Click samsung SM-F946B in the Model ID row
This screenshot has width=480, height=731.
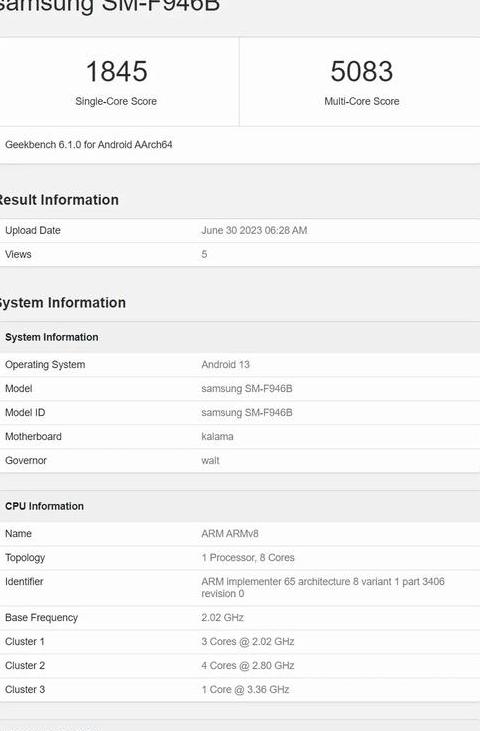tap(247, 413)
